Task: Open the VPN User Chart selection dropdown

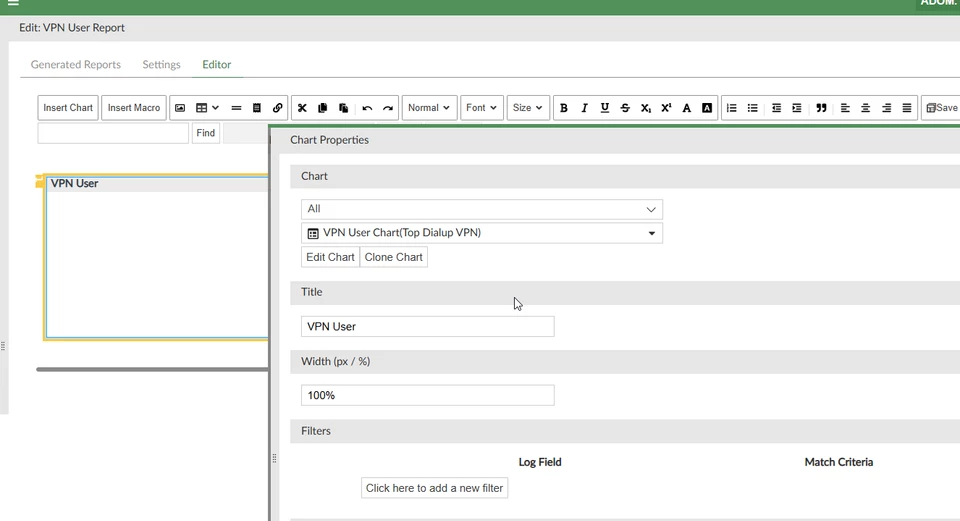Action: coord(482,233)
